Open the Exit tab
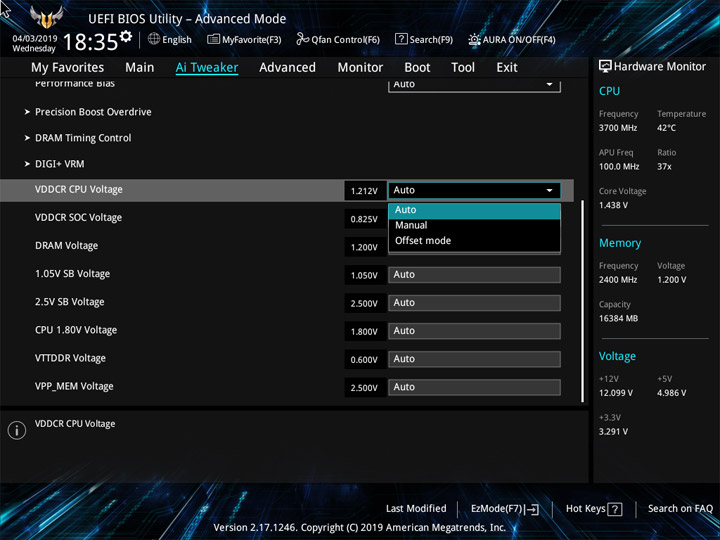 pyautogui.click(x=507, y=68)
